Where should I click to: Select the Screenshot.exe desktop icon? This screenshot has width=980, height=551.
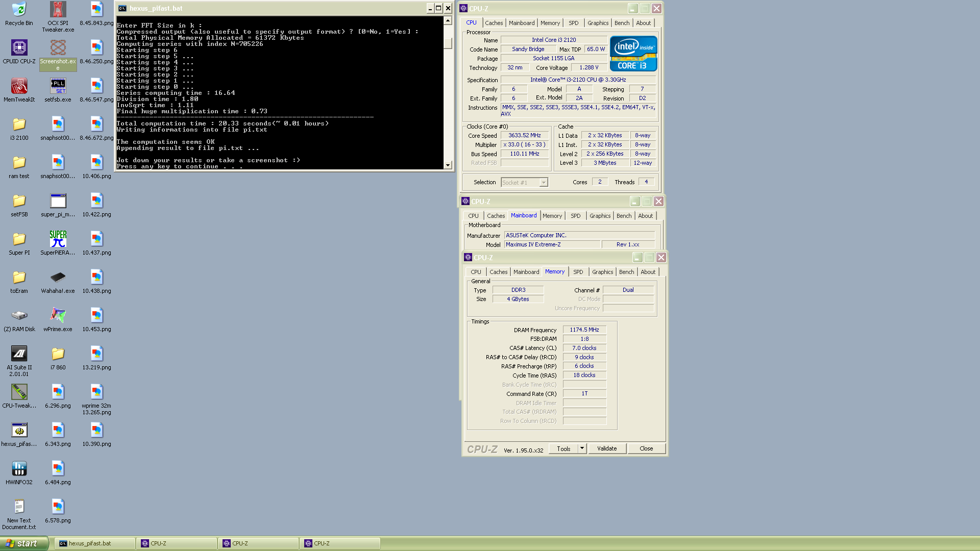(58, 55)
